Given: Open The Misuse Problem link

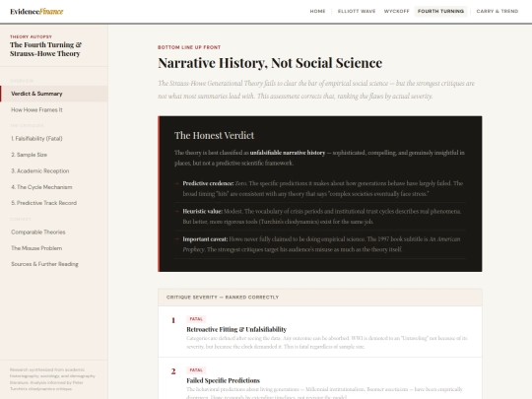Looking at the screenshot, I should (54, 248).
